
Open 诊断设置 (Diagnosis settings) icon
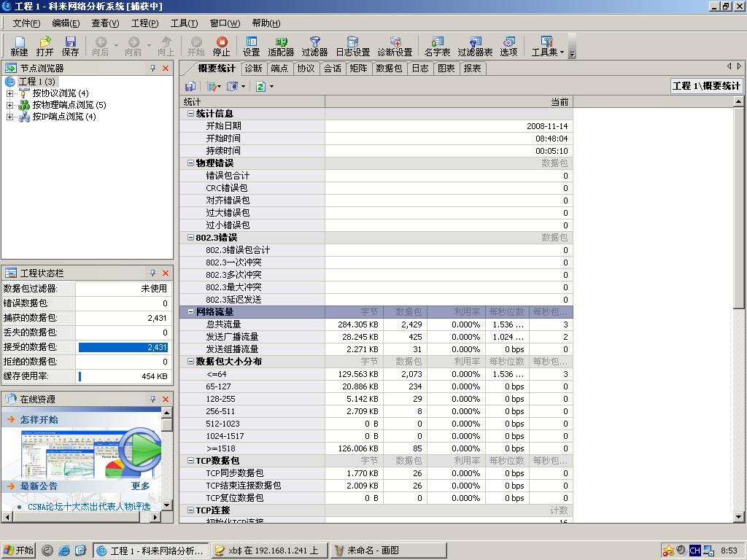pos(395,46)
